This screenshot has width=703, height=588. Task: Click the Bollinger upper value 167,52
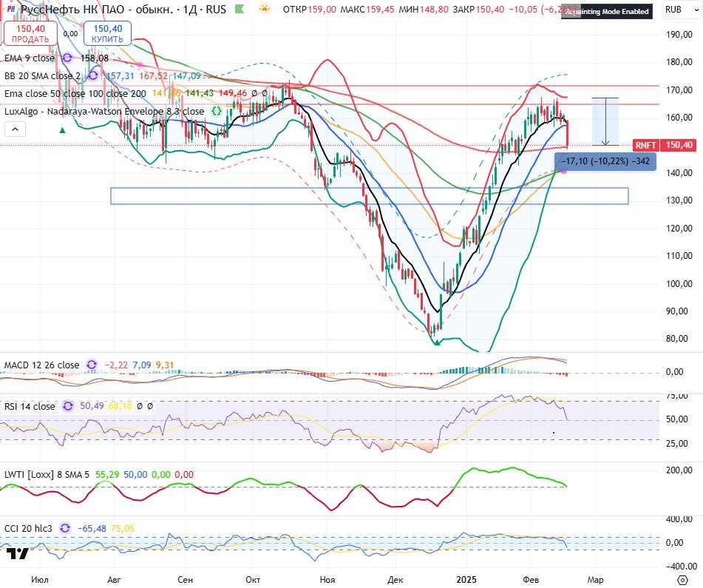pyautogui.click(x=153, y=76)
